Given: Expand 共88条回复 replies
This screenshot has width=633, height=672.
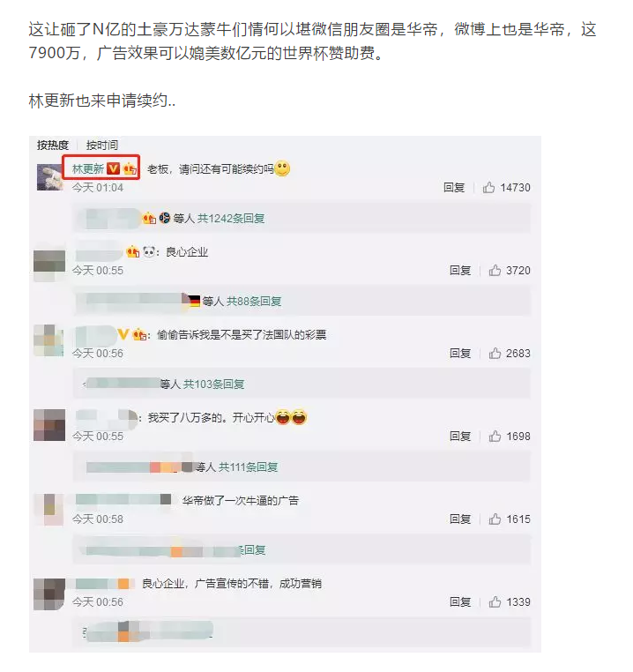Looking at the screenshot, I should point(254,302).
